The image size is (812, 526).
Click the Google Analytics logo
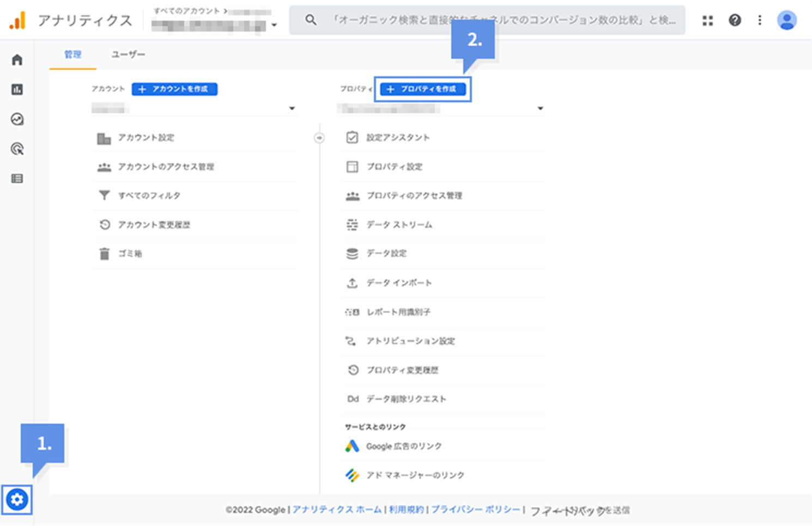(x=17, y=20)
